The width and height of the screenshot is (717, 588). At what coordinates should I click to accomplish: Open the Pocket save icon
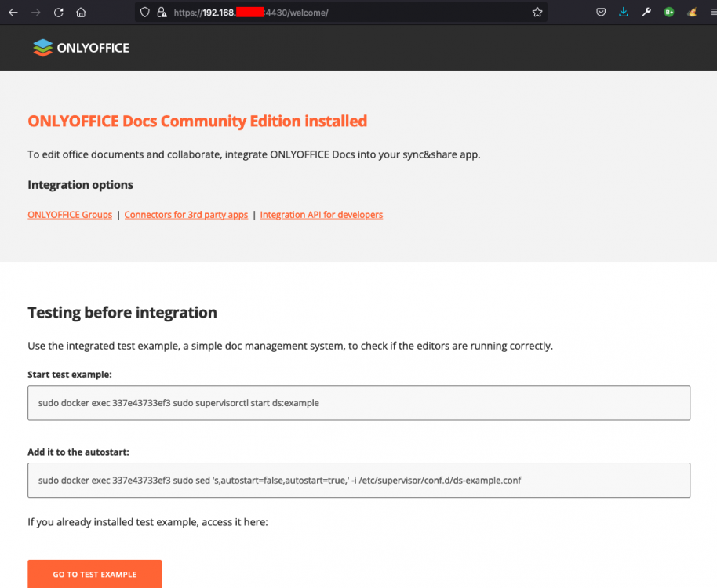tap(601, 13)
